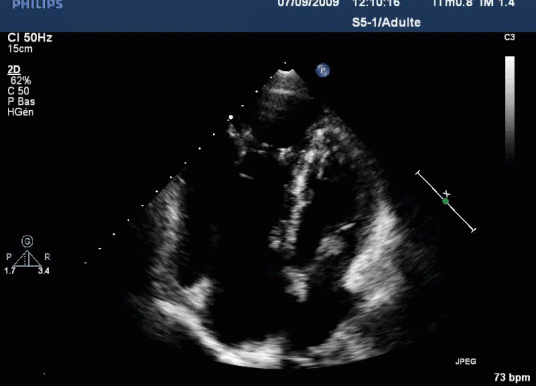
Task: Click the S5-1/Adulte transducer preset label
Action: point(386,23)
